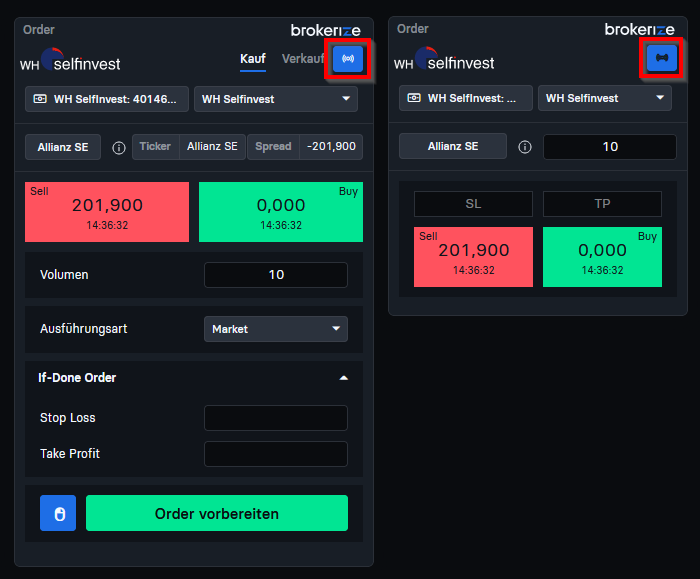Click green Buy 0,000 tile in left panel
The image size is (700, 579).
coord(281,212)
